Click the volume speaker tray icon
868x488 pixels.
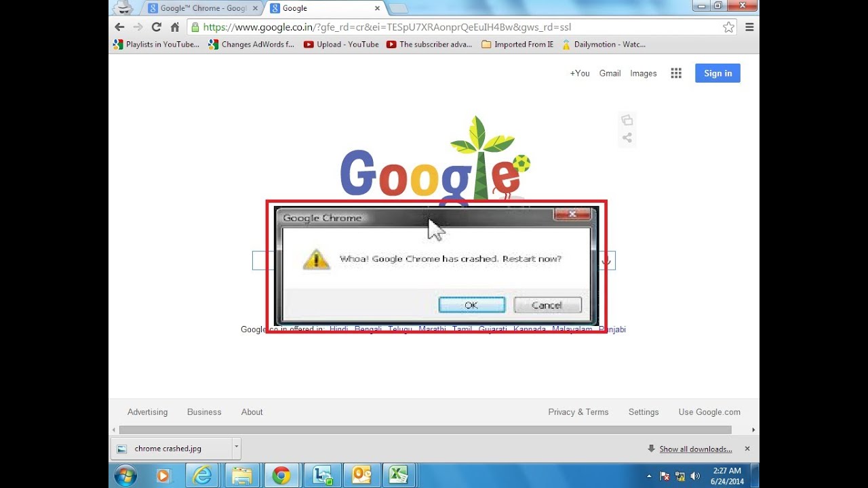pos(695,476)
